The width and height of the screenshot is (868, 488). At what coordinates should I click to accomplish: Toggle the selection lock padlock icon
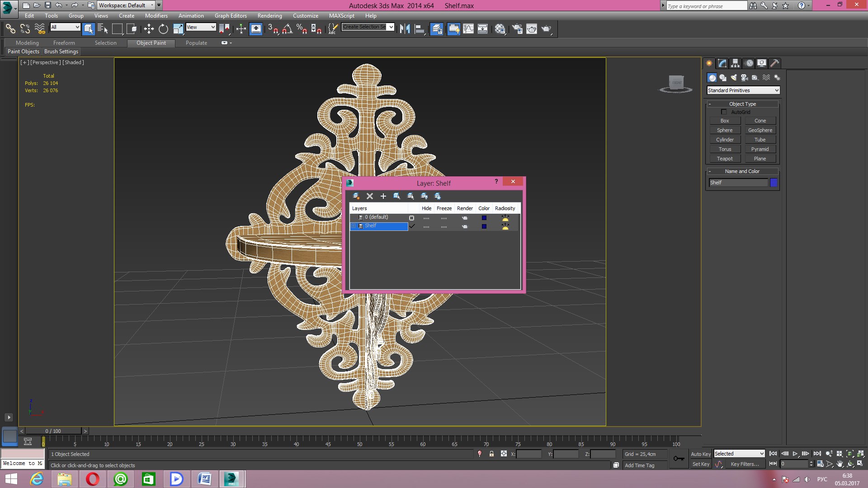point(491,454)
